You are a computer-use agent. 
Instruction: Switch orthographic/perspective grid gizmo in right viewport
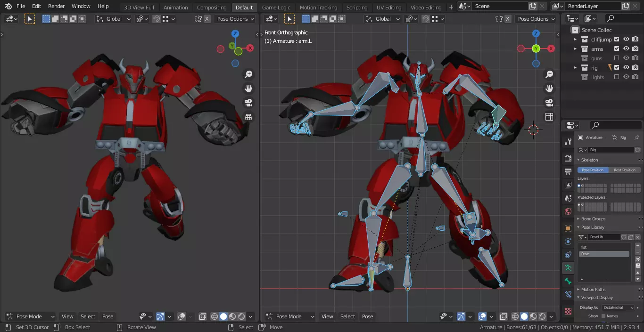[549, 117]
